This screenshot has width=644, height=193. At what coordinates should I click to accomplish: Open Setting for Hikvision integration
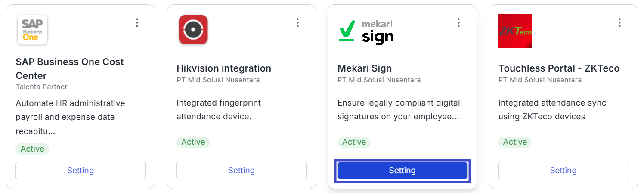click(x=241, y=171)
